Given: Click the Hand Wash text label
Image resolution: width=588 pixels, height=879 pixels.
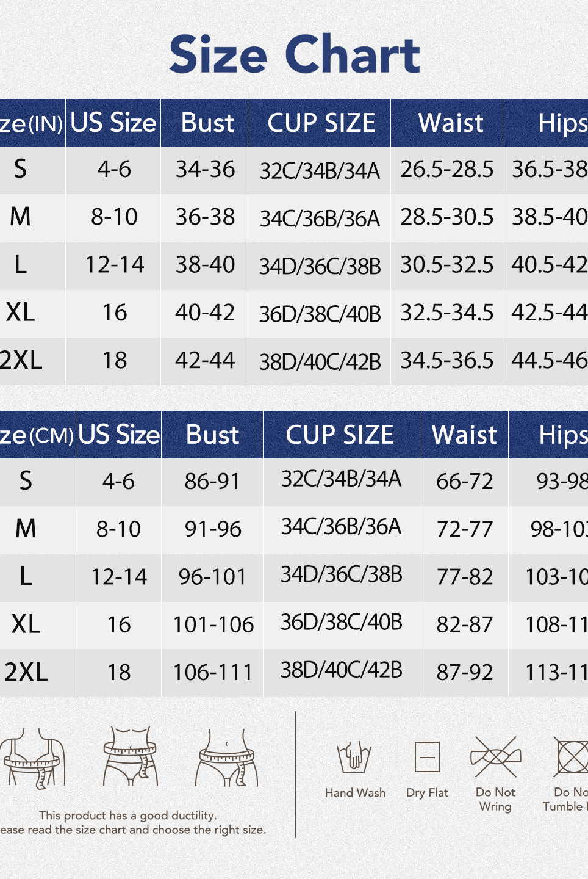Looking at the screenshot, I should pos(355,793).
